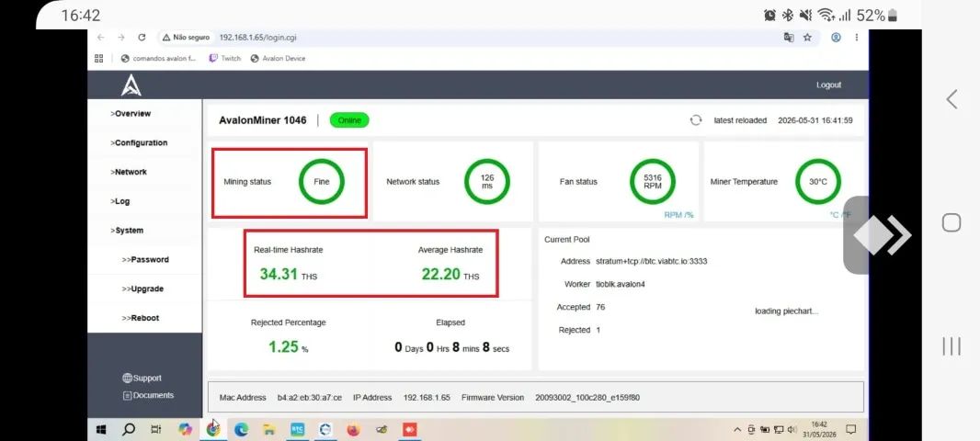Open the Chrome three-dot menu
Screen dimensions: 980x441
coord(856,38)
